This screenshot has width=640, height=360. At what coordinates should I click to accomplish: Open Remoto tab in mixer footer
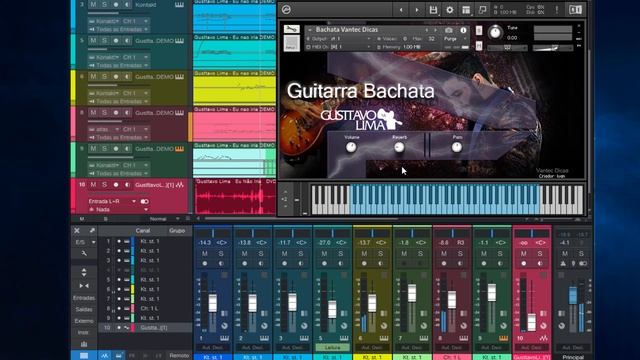pyautogui.click(x=179, y=356)
